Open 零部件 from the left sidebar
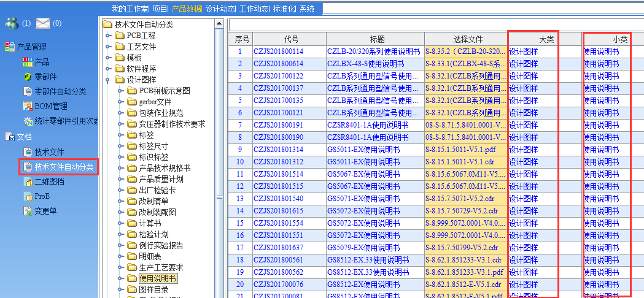This screenshot has width=644, height=298. click(45, 77)
